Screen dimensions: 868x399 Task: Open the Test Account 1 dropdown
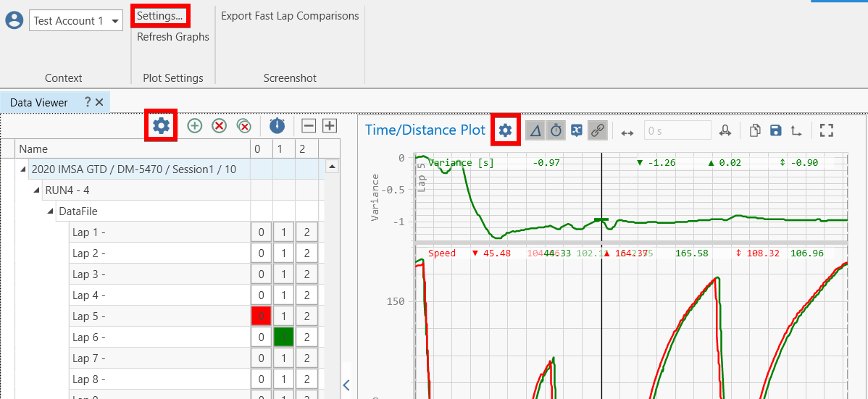(x=115, y=21)
